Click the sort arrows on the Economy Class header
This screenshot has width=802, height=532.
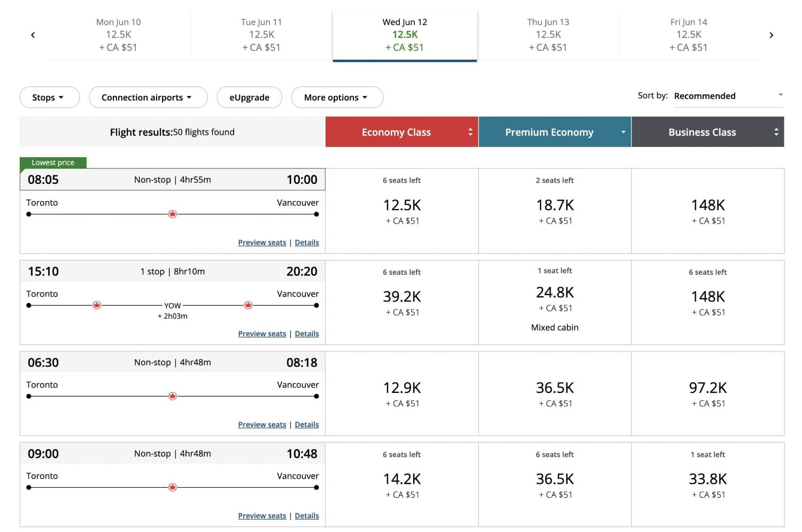(469, 132)
